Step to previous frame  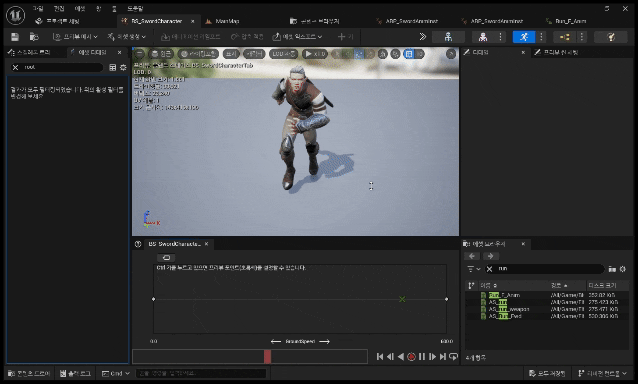pos(390,357)
